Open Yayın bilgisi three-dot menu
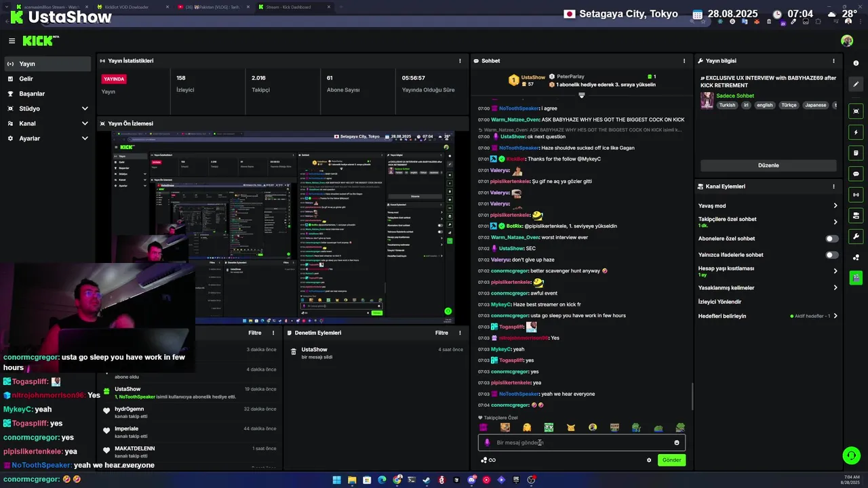The image size is (868, 488). pos(833,61)
